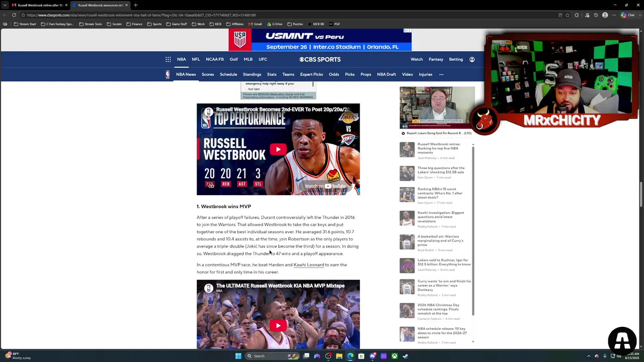Click the NBA logo icon in the sub-navigation

tap(168, 74)
